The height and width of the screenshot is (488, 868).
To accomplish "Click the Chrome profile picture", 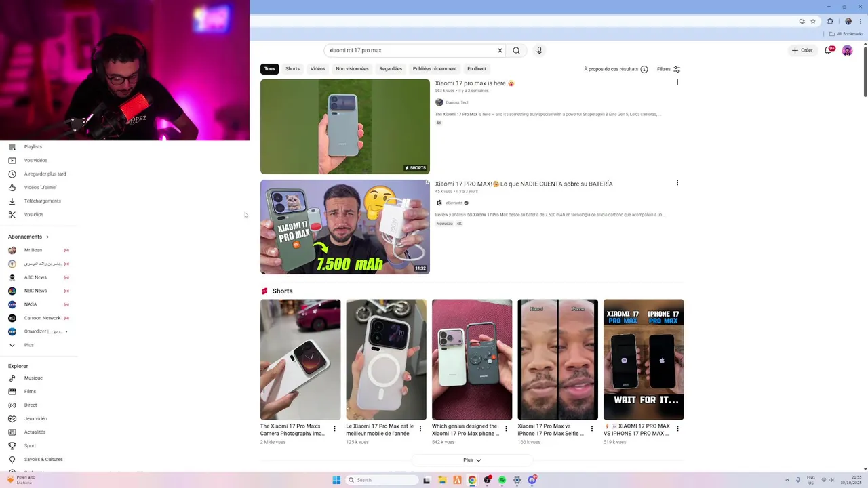I will [x=848, y=21].
